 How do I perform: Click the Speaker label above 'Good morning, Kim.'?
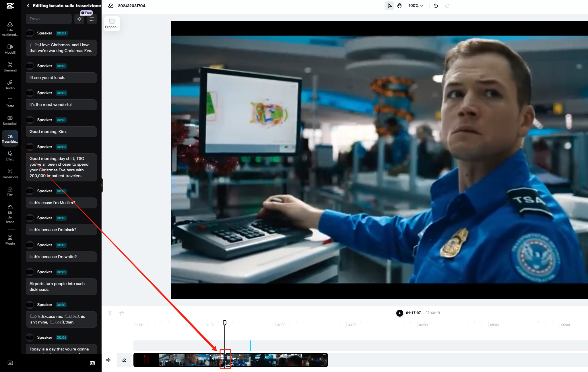click(45, 120)
